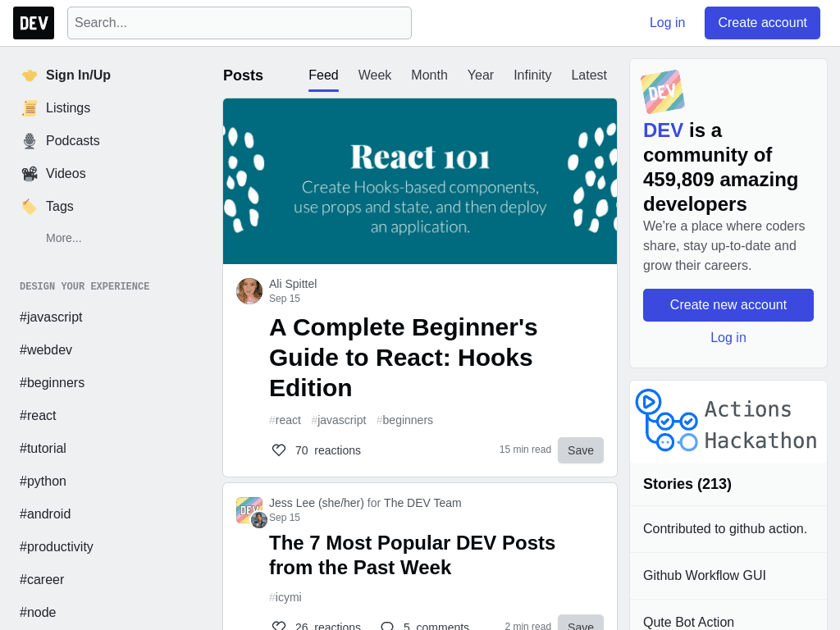The width and height of the screenshot is (840, 630).
Task: Switch to the Month tab
Action: tap(429, 75)
